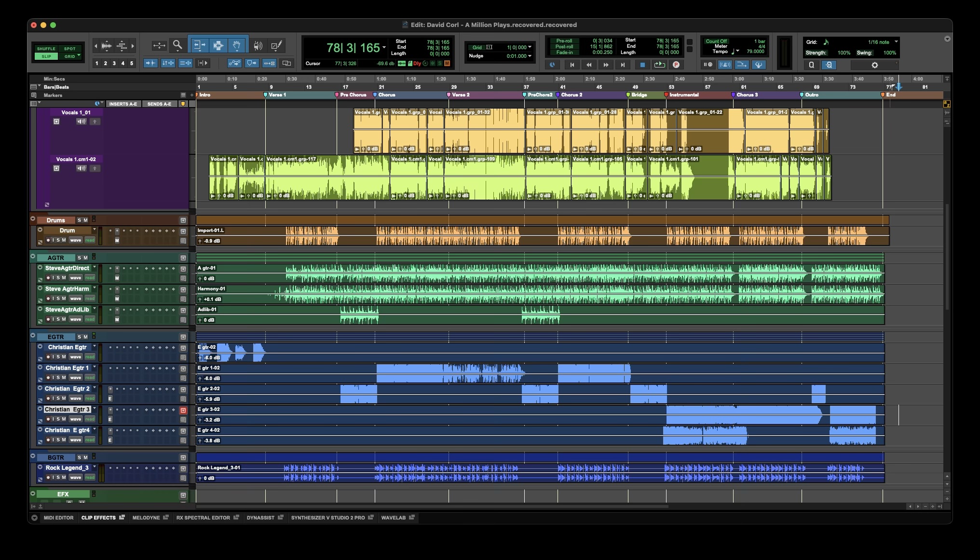Image resolution: width=980 pixels, height=560 pixels.
Task: Toggle the Post-roll button
Action: [x=564, y=47]
